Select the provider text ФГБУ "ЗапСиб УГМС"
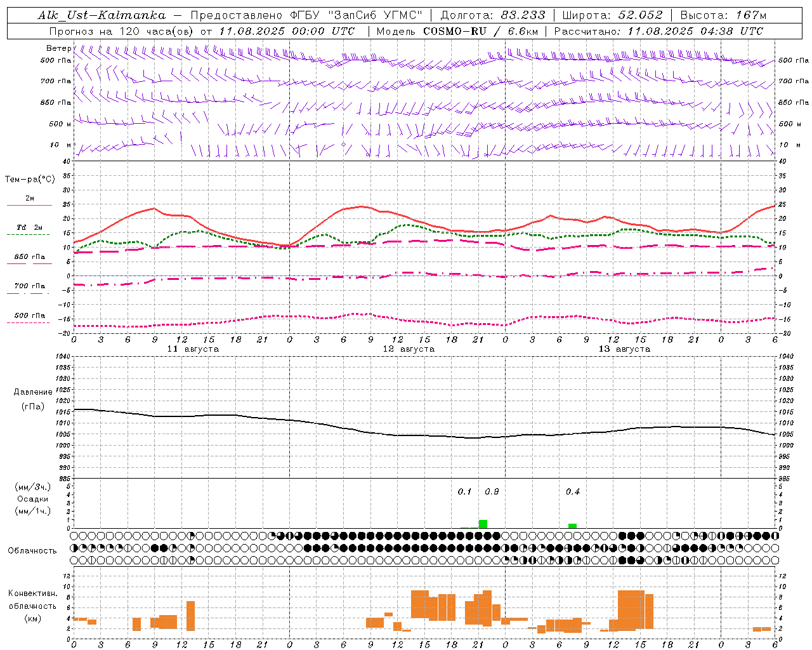This screenshot has height=650, width=812. point(357,15)
